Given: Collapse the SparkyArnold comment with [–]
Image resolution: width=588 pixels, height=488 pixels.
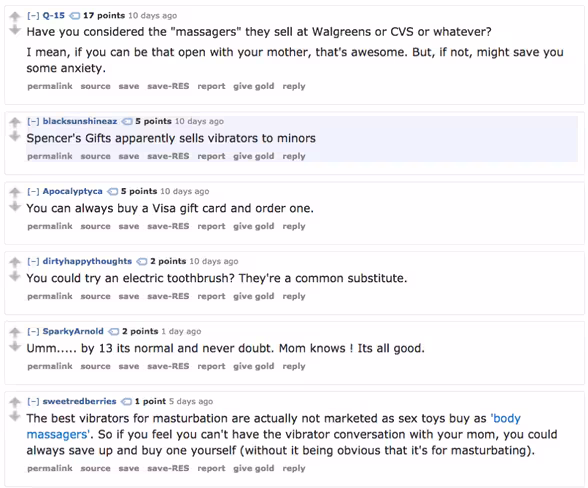Looking at the screenshot, I should pyautogui.click(x=33, y=332).
